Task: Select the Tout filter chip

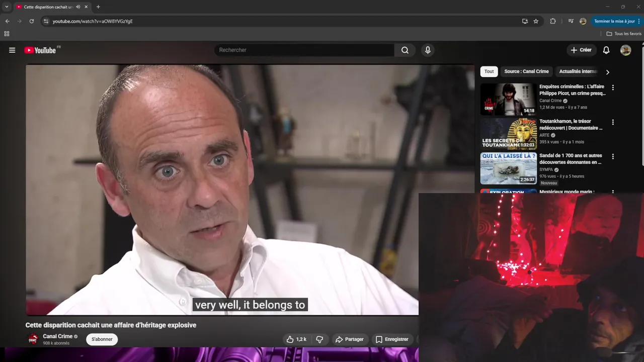Action: coord(489,71)
